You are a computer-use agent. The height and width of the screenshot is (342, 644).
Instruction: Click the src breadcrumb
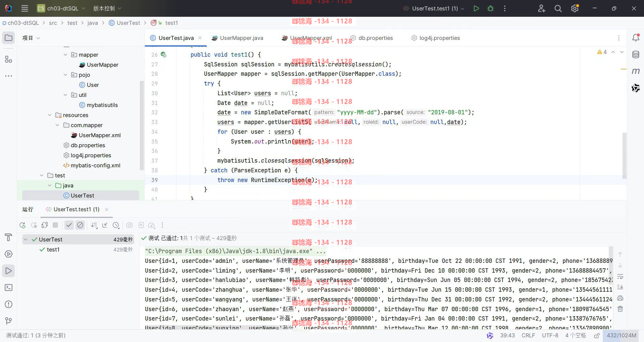coord(53,23)
